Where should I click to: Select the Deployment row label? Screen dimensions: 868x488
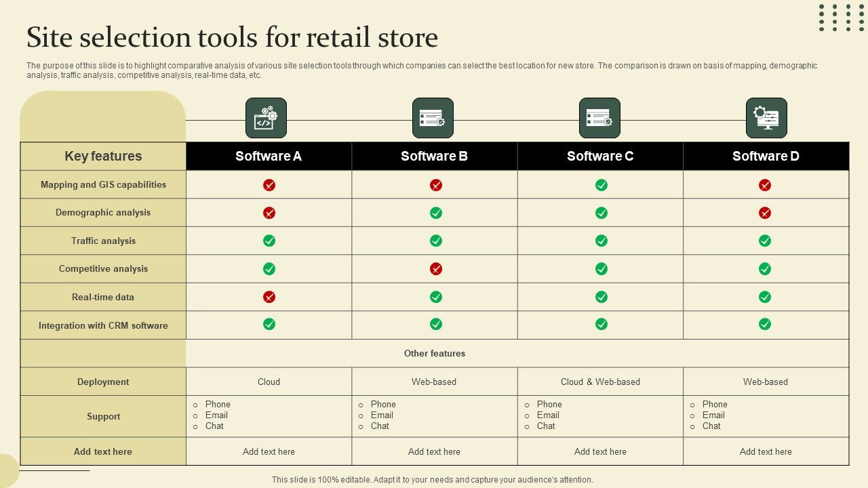[103, 382]
